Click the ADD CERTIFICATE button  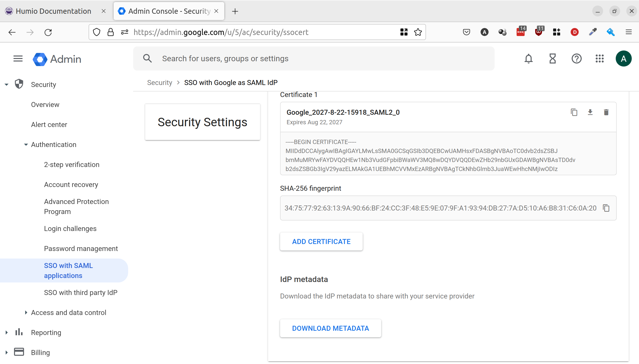[x=321, y=241]
